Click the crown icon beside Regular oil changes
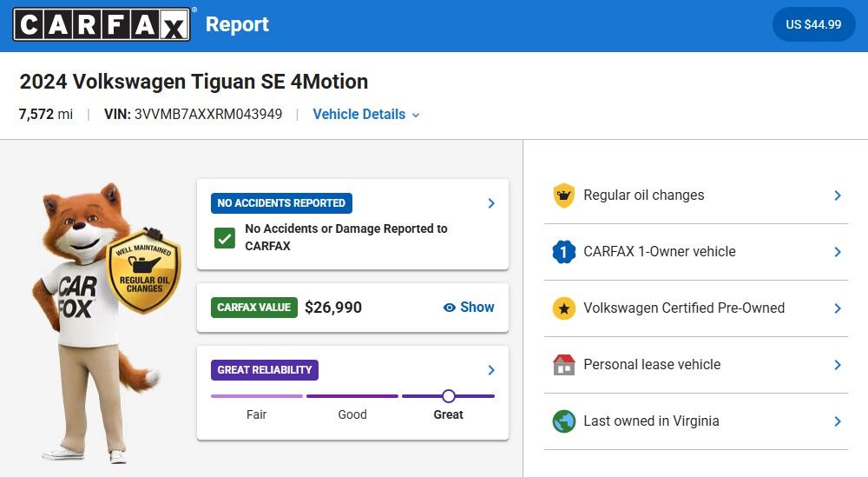The width and height of the screenshot is (868, 477). [x=564, y=195]
